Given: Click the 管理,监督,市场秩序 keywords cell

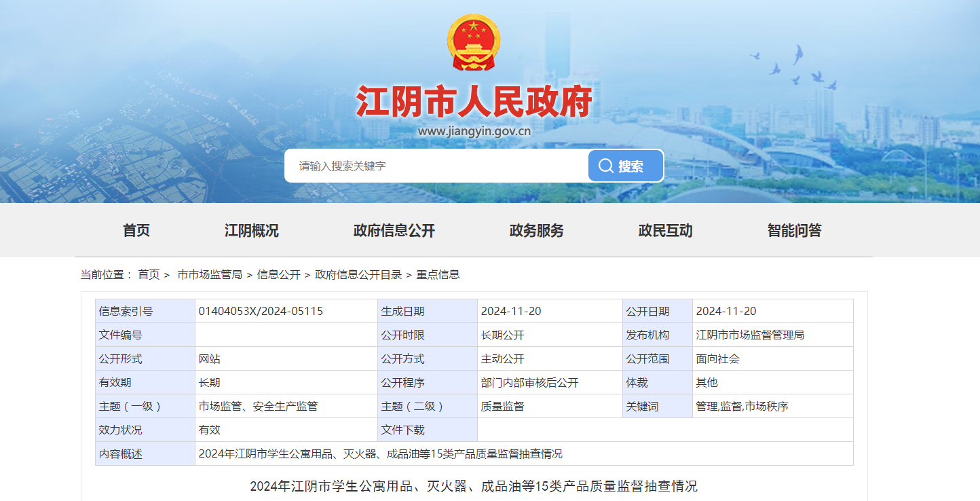Looking at the screenshot, I should click(x=773, y=407).
